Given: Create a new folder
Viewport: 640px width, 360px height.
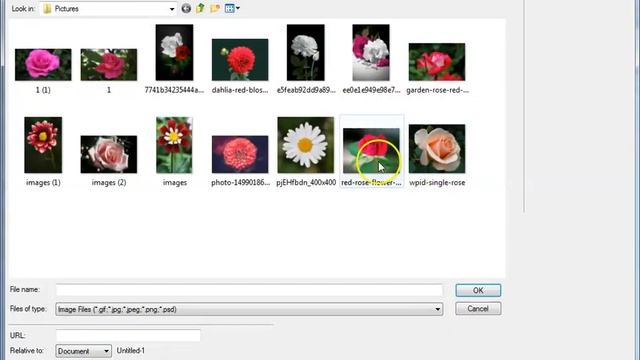Looking at the screenshot, I should click(x=215, y=9).
